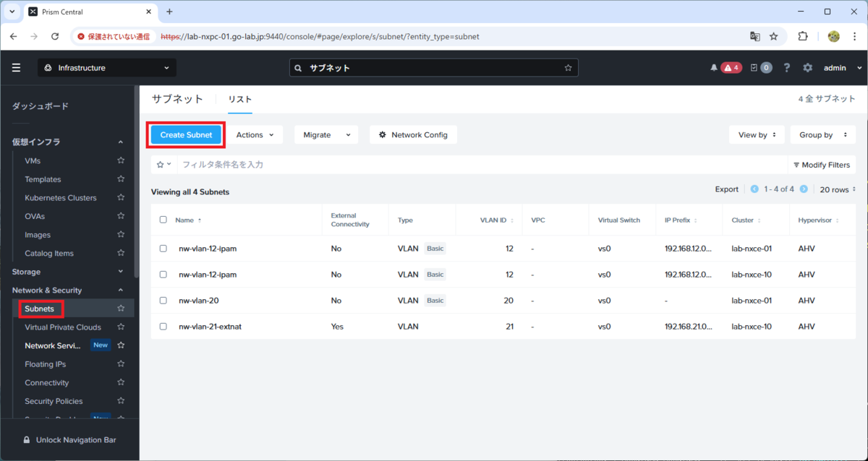Select the リスト tab
This screenshot has width=868, height=461.
coord(240,99)
